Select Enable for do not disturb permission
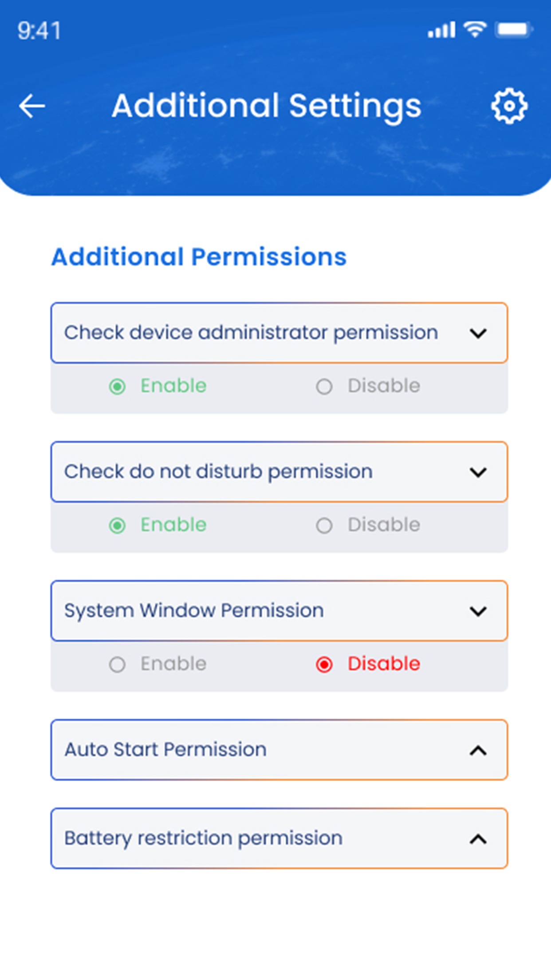Screen dimensions: 551x980 pyautogui.click(x=158, y=525)
